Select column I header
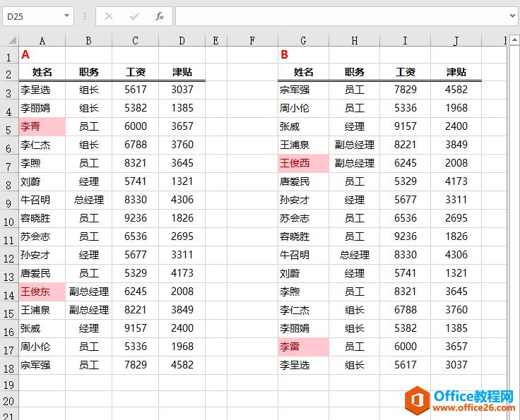The image size is (520, 420). 405,41
